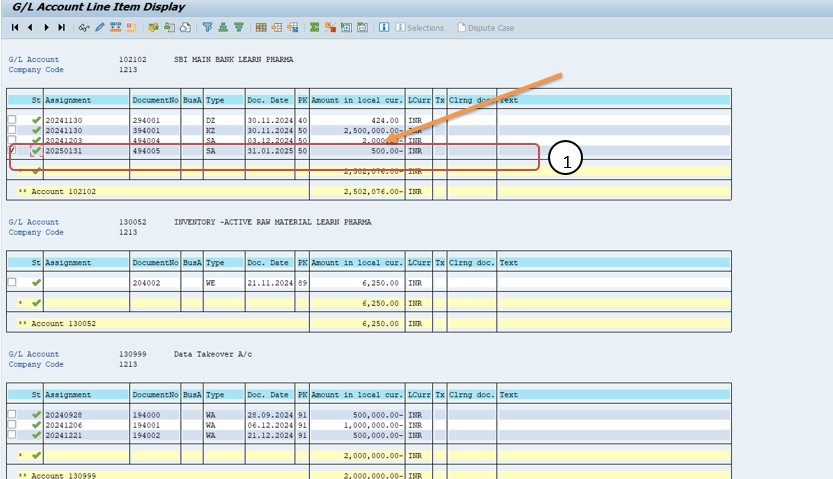This screenshot has height=479, width=833.
Task: Click document date 21.12.2024
Action: [x=270, y=435]
